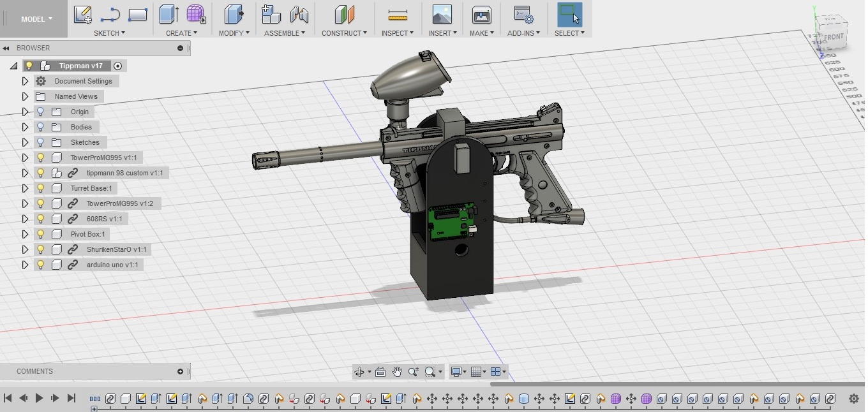Open the CONSTRUCT menu
The width and height of the screenshot is (868, 412).
click(x=344, y=33)
